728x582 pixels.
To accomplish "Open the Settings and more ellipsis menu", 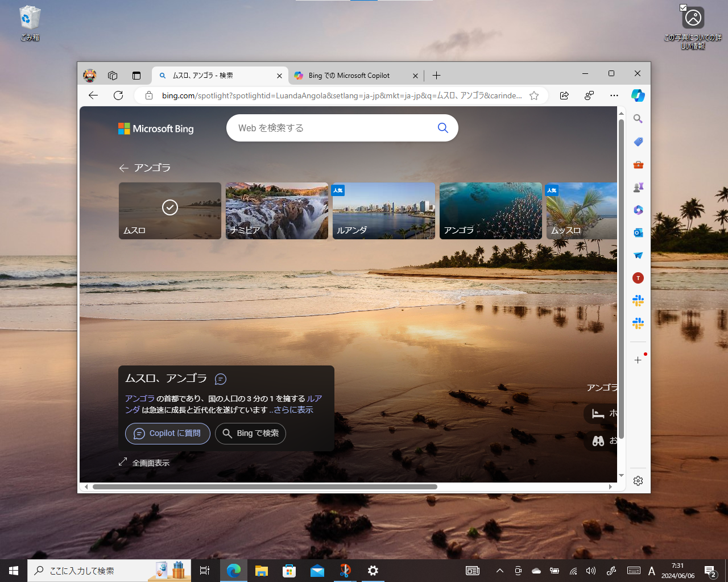I will pos(614,95).
